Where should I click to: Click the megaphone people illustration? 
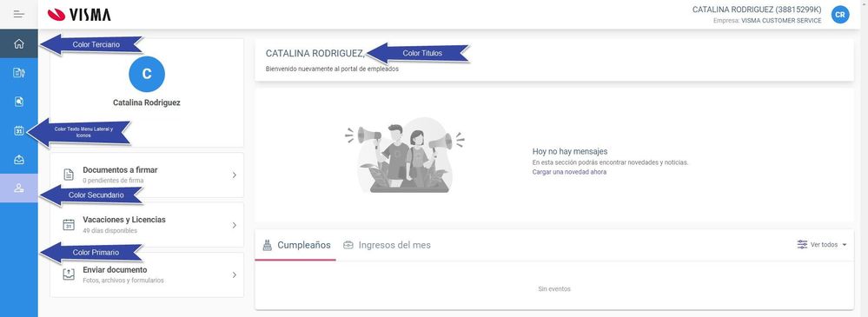click(x=405, y=155)
